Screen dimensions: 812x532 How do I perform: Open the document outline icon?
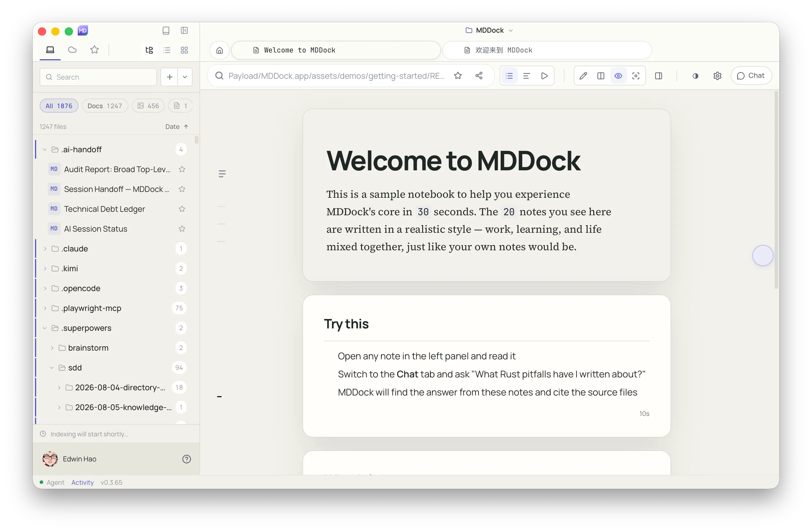tap(222, 174)
